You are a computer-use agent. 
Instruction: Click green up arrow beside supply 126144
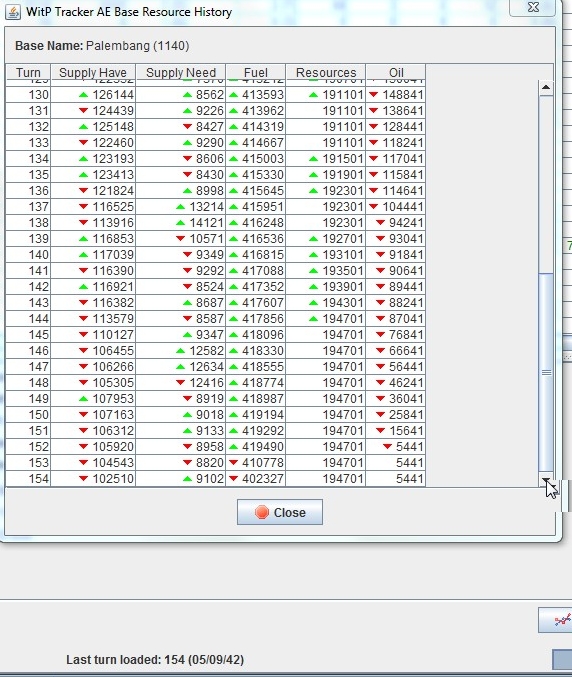coord(84,95)
